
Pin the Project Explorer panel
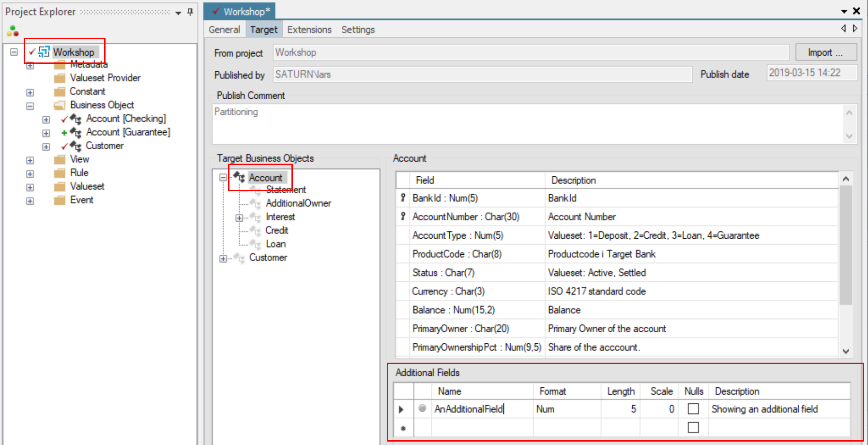coord(190,12)
